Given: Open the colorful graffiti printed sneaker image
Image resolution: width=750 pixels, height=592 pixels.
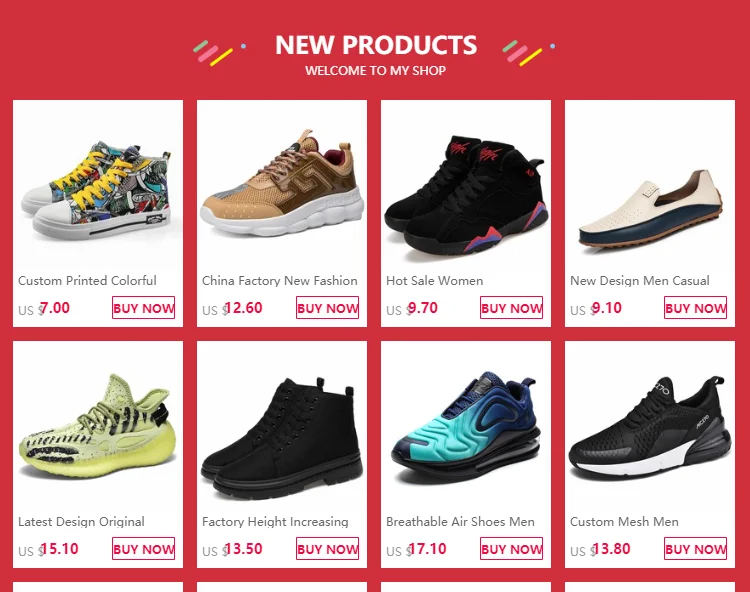Looking at the screenshot, I should point(98,186).
